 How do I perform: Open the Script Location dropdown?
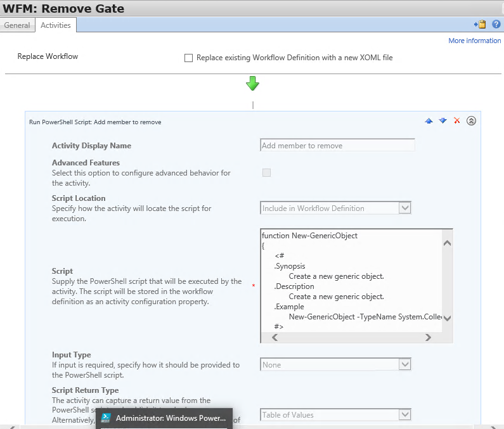click(335, 208)
